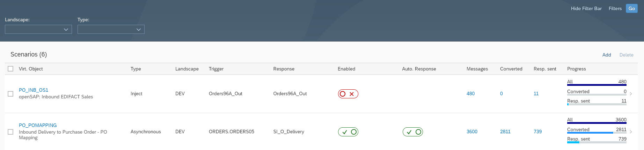Viewport: 644px width, 150px height.
Task: Open the Filters dialog
Action: pyautogui.click(x=615, y=8)
